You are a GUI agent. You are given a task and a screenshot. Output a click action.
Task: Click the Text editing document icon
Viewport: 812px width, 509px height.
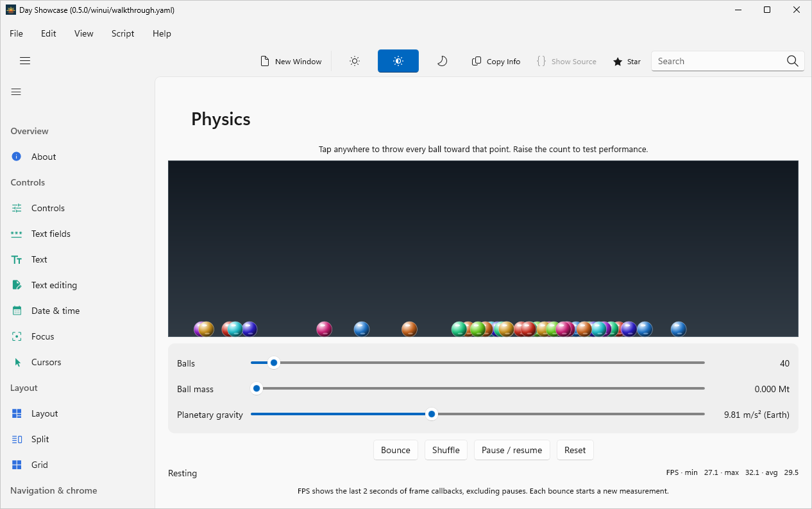point(17,285)
